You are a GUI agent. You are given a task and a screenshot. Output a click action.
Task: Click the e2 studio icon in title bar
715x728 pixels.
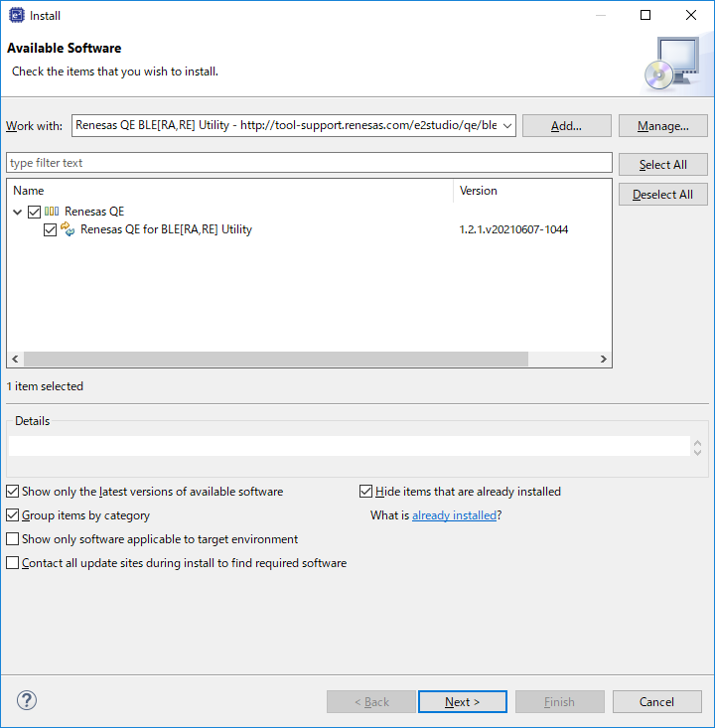[16, 15]
